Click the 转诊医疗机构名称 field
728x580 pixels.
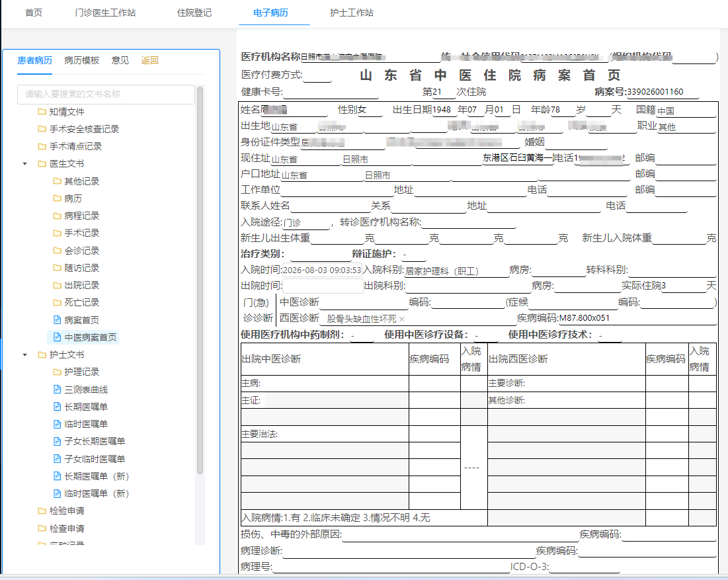point(468,222)
